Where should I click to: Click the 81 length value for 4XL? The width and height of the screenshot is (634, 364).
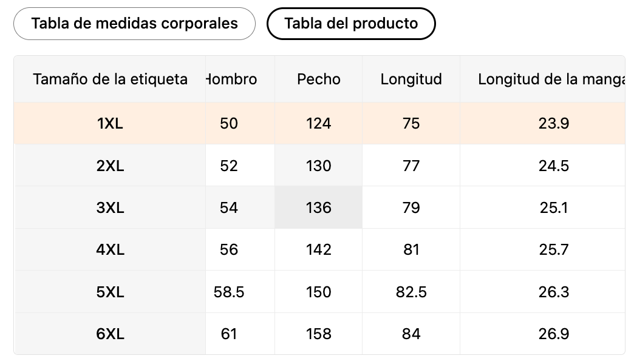(411, 249)
